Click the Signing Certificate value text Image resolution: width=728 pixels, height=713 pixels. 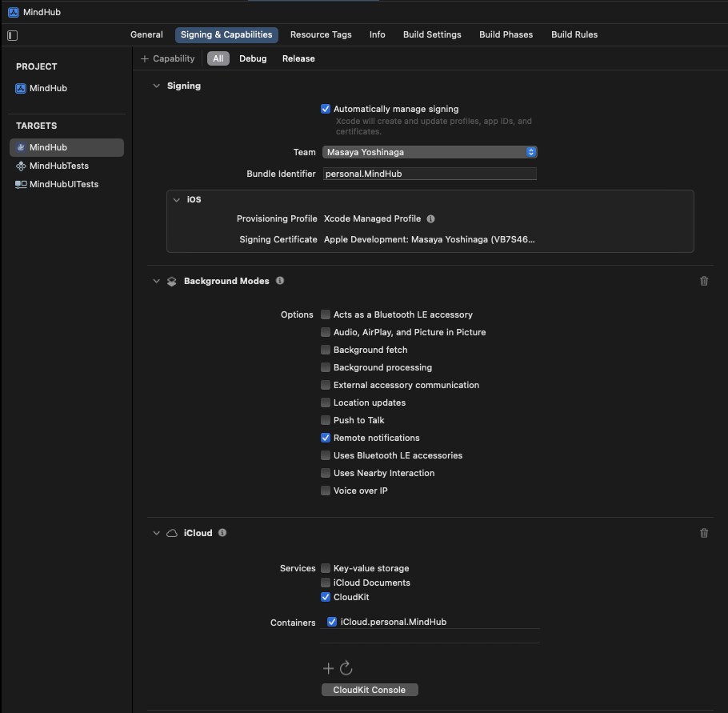[x=430, y=240]
